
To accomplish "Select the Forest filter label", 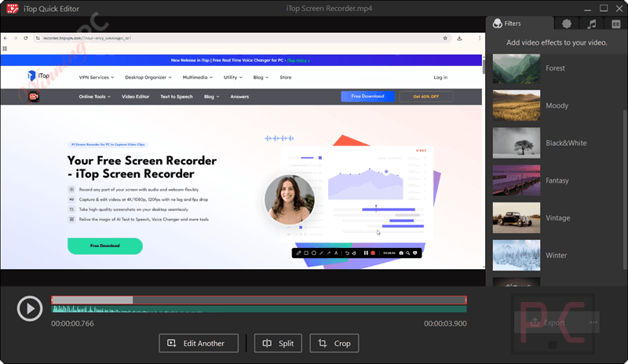I will click(555, 68).
